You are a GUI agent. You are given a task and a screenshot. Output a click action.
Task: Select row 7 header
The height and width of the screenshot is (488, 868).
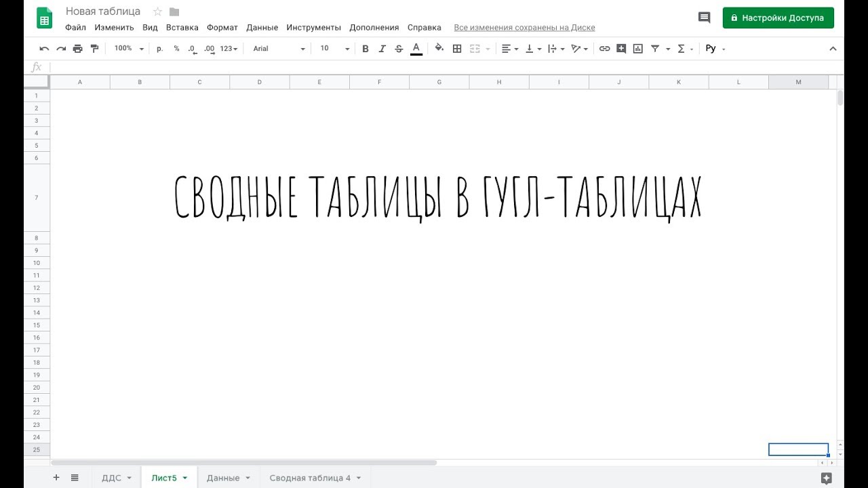(x=37, y=198)
